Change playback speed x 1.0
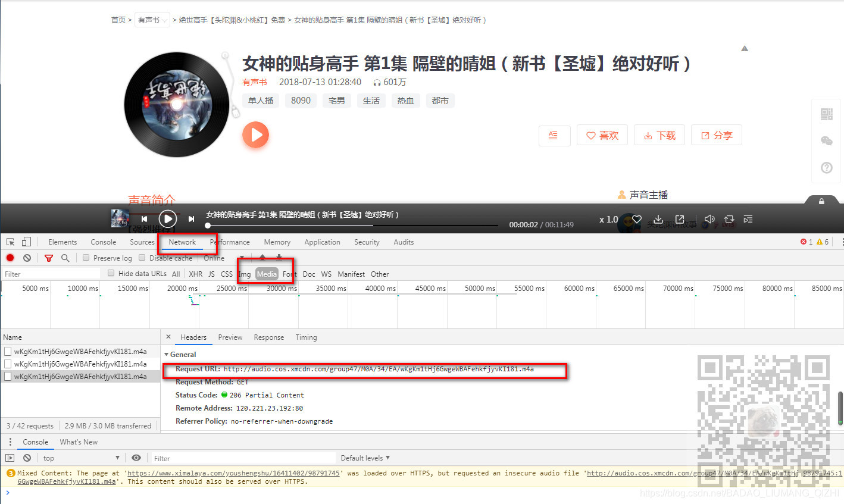Image resolution: width=844 pixels, height=504 pixels. [608, 220]
